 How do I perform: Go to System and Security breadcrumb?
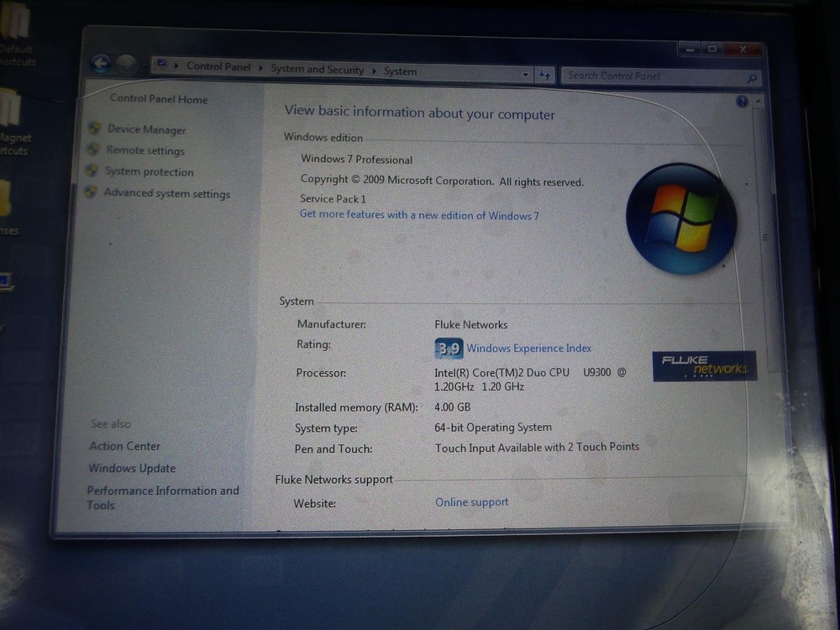click(317, 70)
